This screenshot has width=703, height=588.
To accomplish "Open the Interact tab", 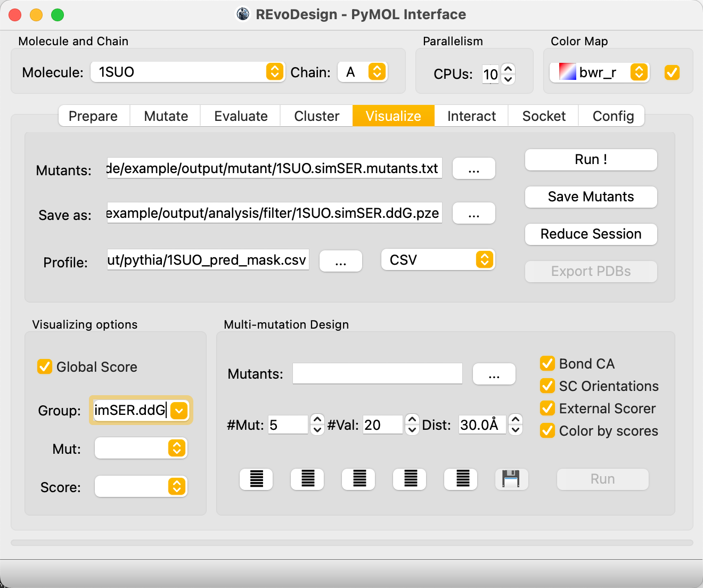I will (471, 116).
